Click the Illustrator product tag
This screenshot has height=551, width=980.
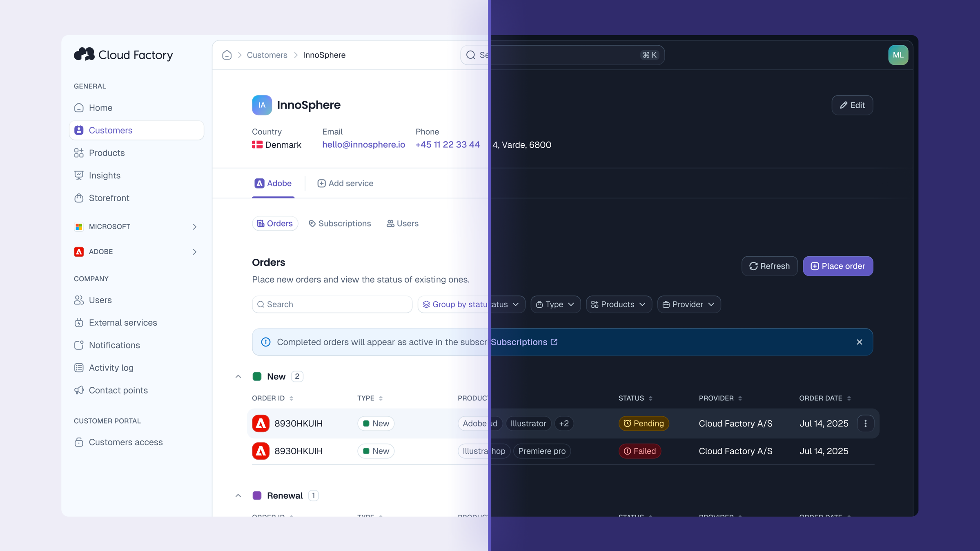[528, 424]
